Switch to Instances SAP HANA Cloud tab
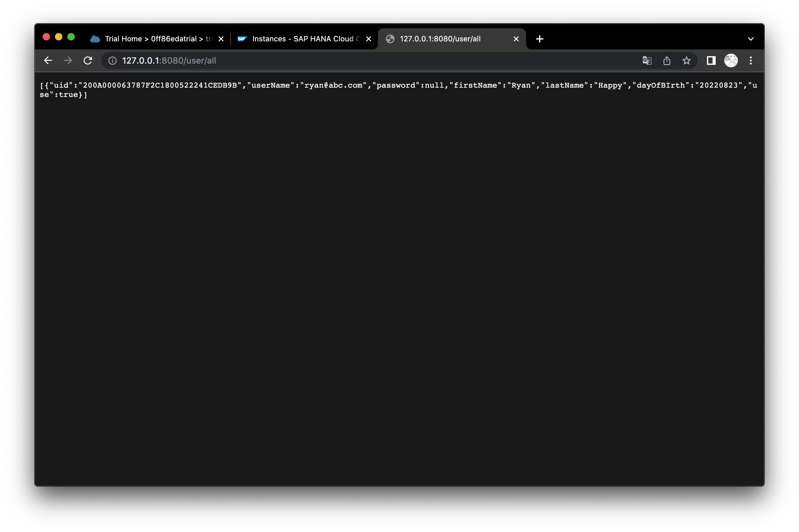The height and width of the screenshot is (532, 799). [302, 39]
